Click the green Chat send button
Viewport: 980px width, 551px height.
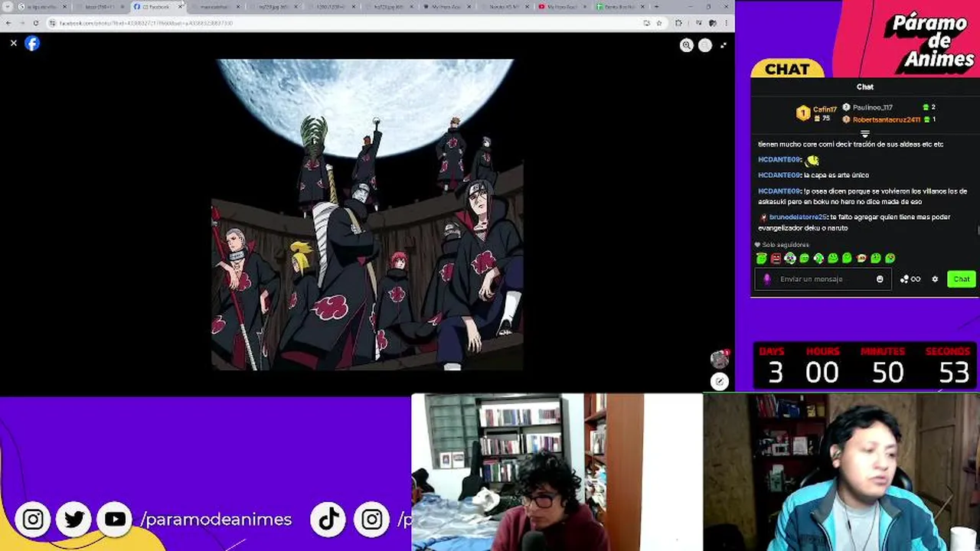pyautogui.click(x=962, y=279)
